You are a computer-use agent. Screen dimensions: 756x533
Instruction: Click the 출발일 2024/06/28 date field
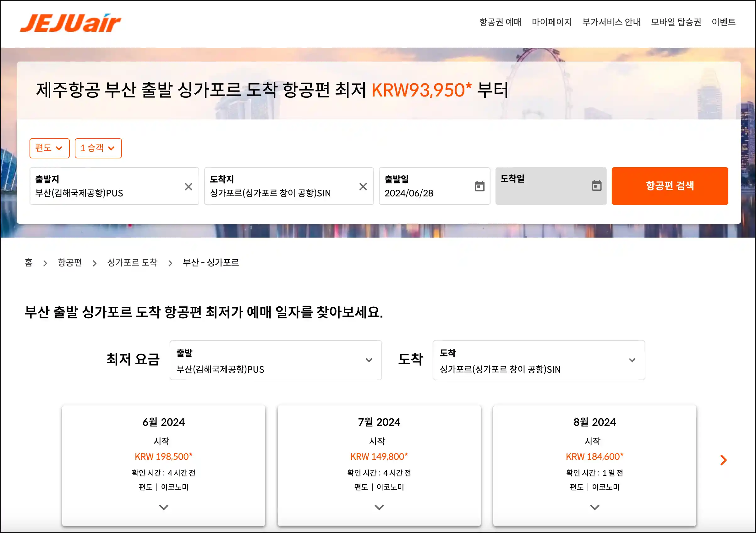pos(434,186)
